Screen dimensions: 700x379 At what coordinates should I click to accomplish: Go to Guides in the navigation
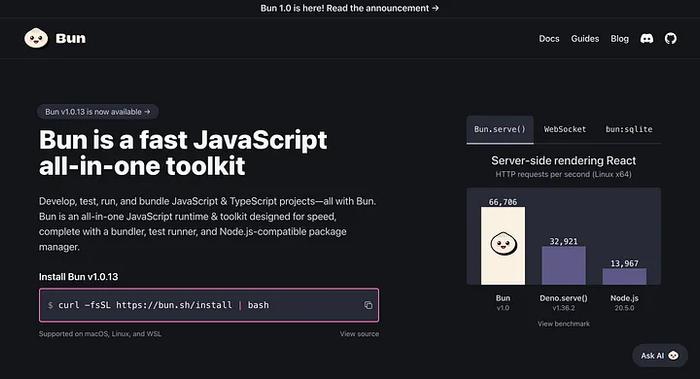tap(585, 39)
